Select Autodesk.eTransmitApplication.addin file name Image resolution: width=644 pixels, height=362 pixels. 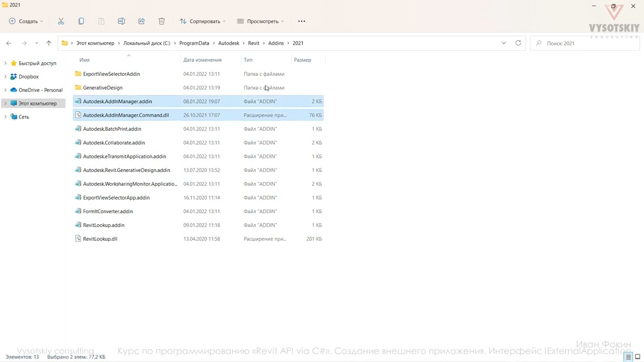[124, 156]
